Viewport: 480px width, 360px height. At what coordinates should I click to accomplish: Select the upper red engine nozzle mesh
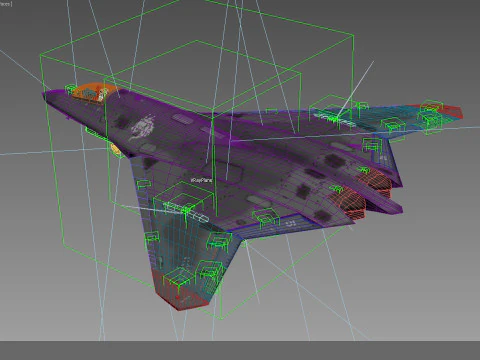click(x=376, y=181)
